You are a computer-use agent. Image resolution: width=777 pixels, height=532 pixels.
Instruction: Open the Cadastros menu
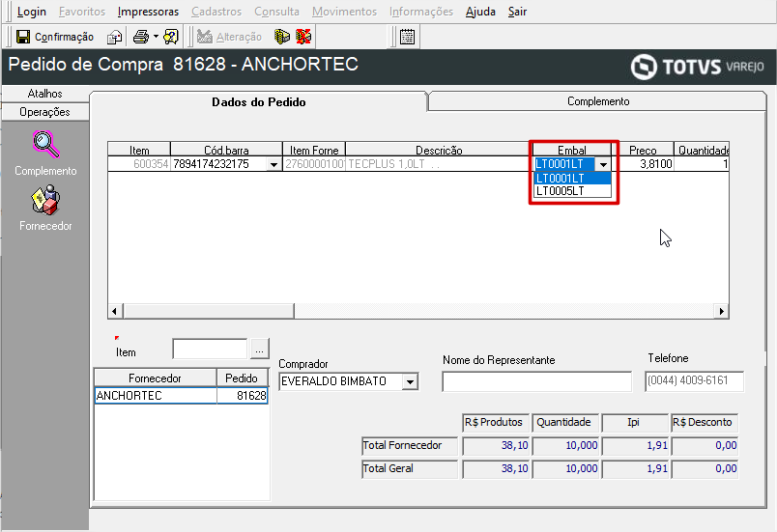[216, 12]
